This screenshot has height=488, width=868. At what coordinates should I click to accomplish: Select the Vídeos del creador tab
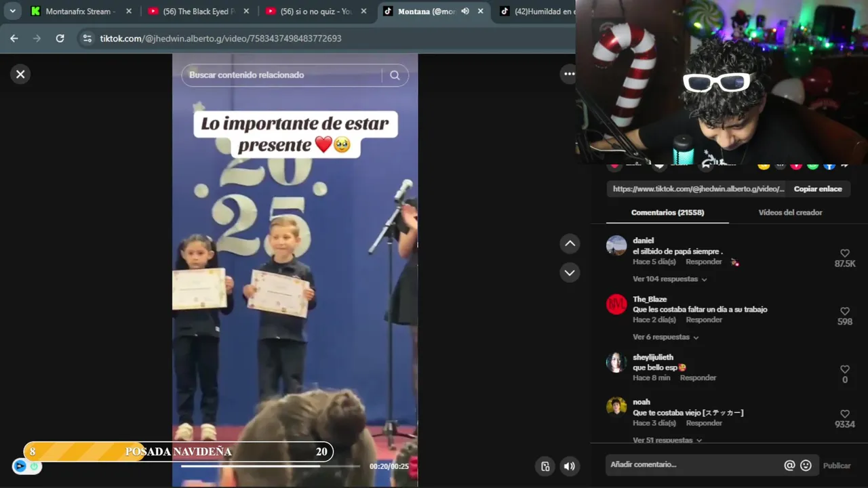790,213
